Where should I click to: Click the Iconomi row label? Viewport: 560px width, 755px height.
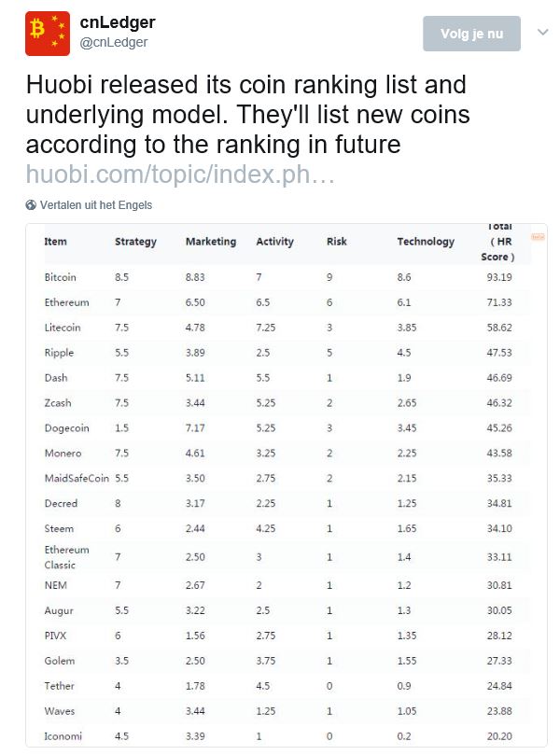[63, 736]
